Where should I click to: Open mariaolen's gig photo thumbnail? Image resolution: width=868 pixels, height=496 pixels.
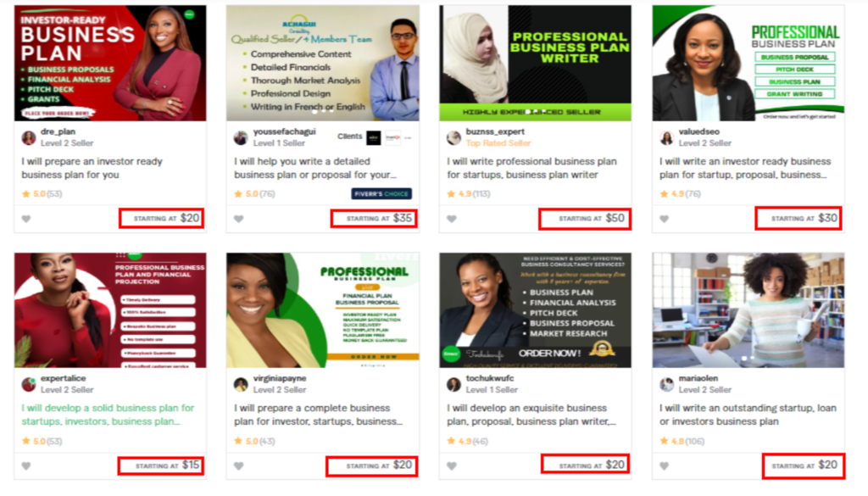coord(748,310)
